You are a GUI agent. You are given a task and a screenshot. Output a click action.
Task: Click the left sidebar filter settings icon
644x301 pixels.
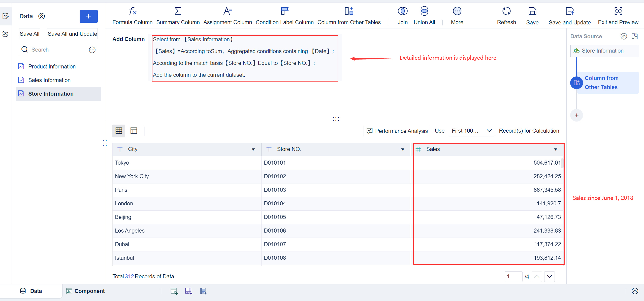pyautogui.click(x=6, y=34)
